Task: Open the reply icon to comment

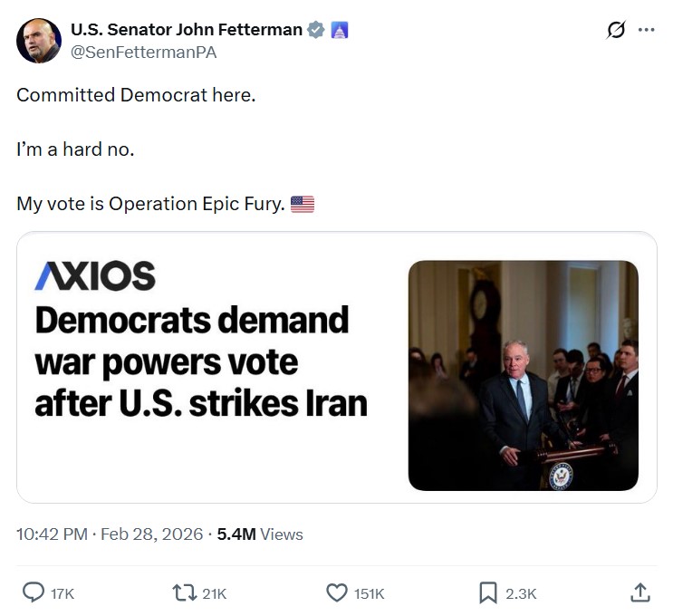Action: coord(34,592)
